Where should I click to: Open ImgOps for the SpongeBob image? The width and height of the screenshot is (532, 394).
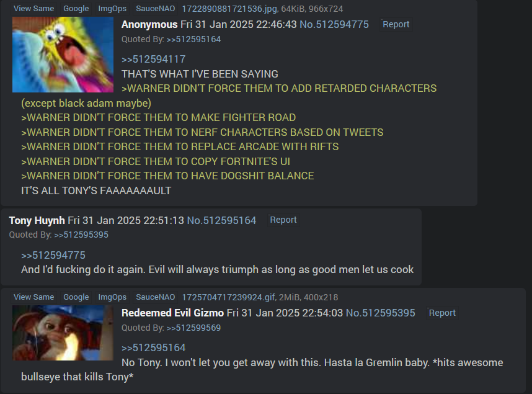112,9
